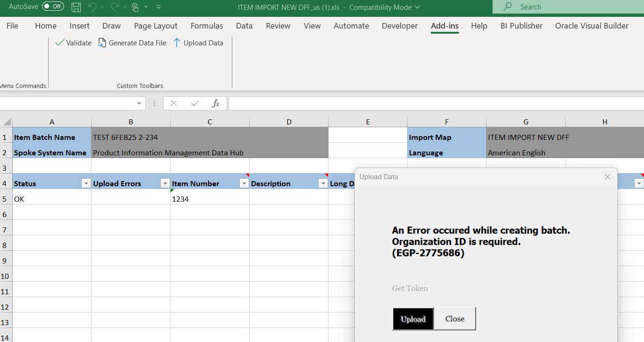644x342 pixels.
Task: Click the Select All corner triangle
Action: click(x=7, y=122)
